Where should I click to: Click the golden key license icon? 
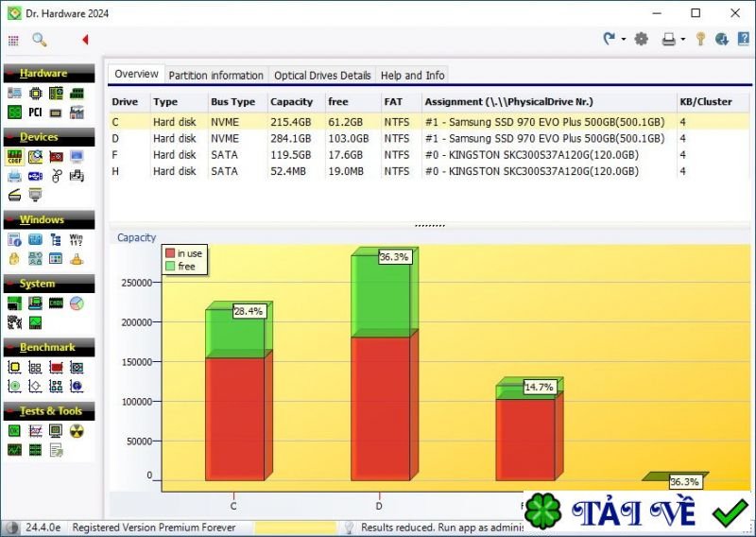[700, 39]
